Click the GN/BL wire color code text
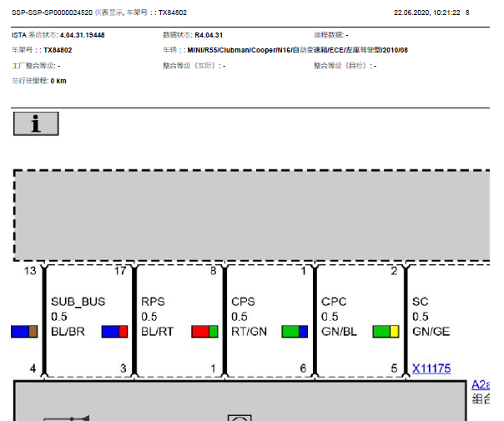This screenshot has width=504, height=421. coord(339,332)
